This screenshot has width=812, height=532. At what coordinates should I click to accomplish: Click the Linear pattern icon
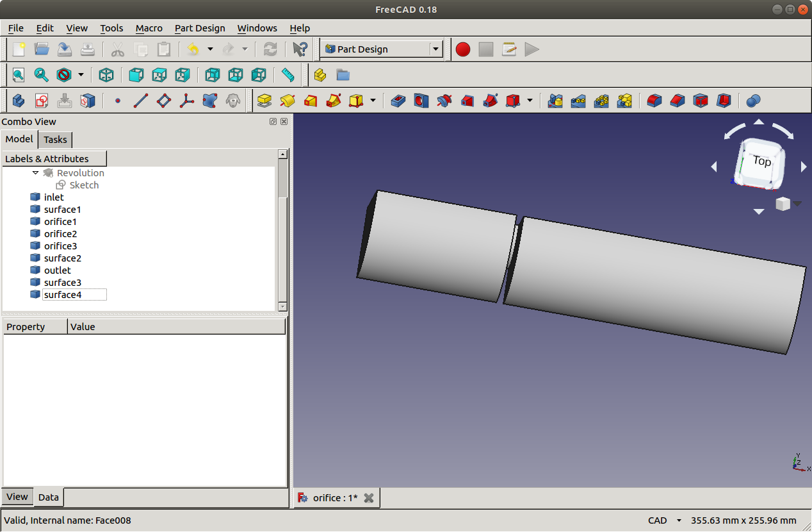[578, 101]
